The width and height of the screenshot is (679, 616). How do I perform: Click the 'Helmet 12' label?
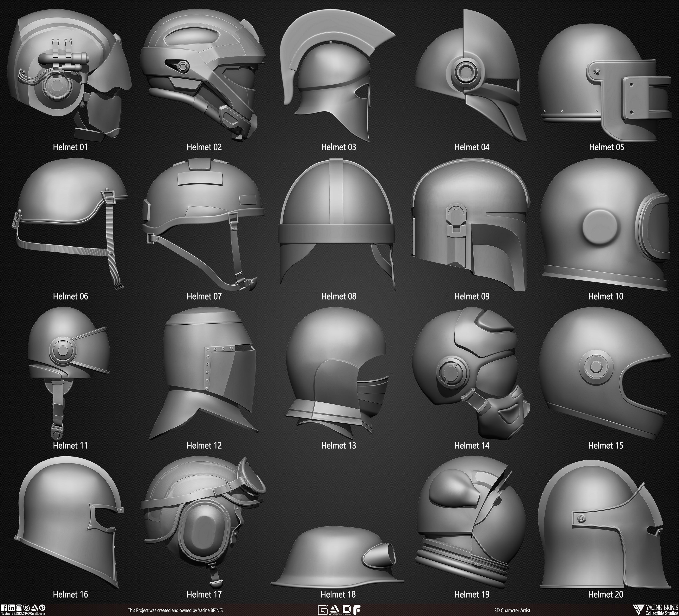(204, 446)
